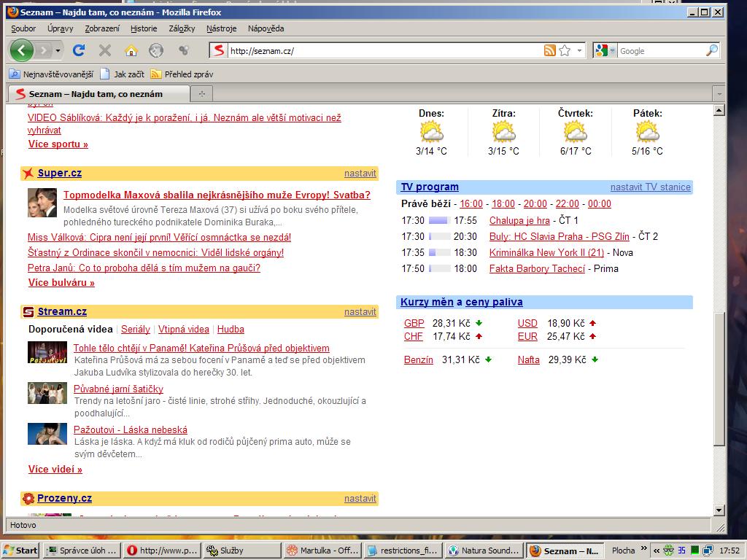Click the 20:00 TV program time link
The width and height of the screenshot is (747, 560).
[535, 203]
